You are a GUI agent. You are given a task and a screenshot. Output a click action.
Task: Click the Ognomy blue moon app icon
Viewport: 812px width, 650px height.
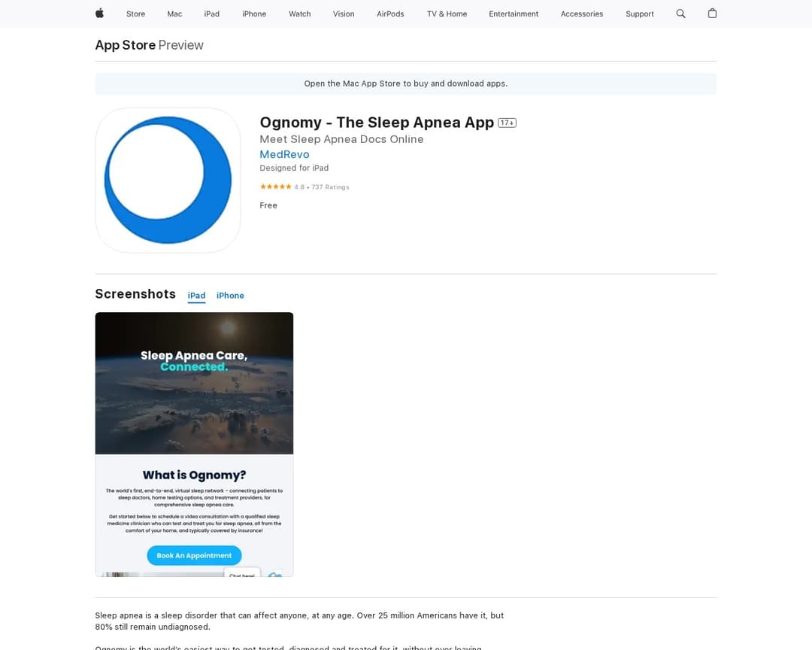click(x=168, y=180)
